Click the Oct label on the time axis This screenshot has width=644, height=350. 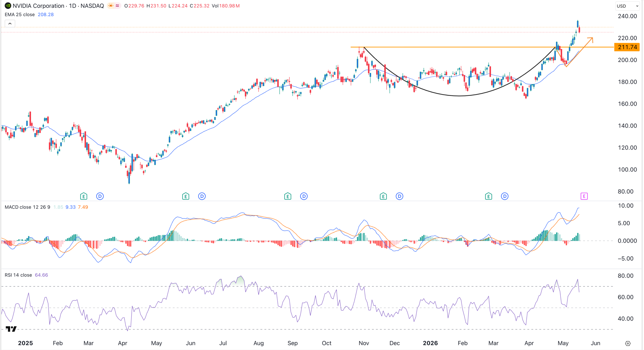[x=327, y=343]
